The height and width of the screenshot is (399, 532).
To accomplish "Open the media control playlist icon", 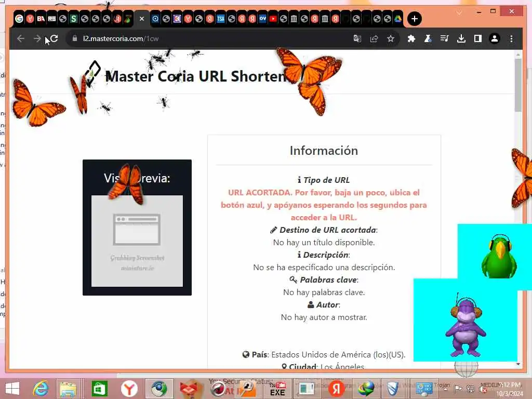I will [x=445, y=38].
